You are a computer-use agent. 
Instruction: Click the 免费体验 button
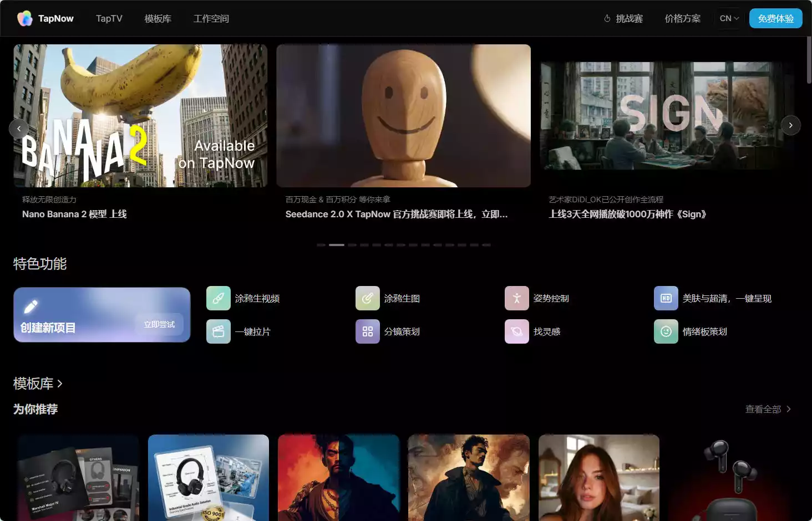776,18
